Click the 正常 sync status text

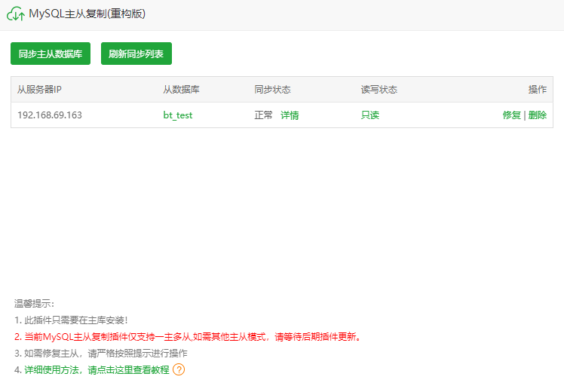(263, 115)
